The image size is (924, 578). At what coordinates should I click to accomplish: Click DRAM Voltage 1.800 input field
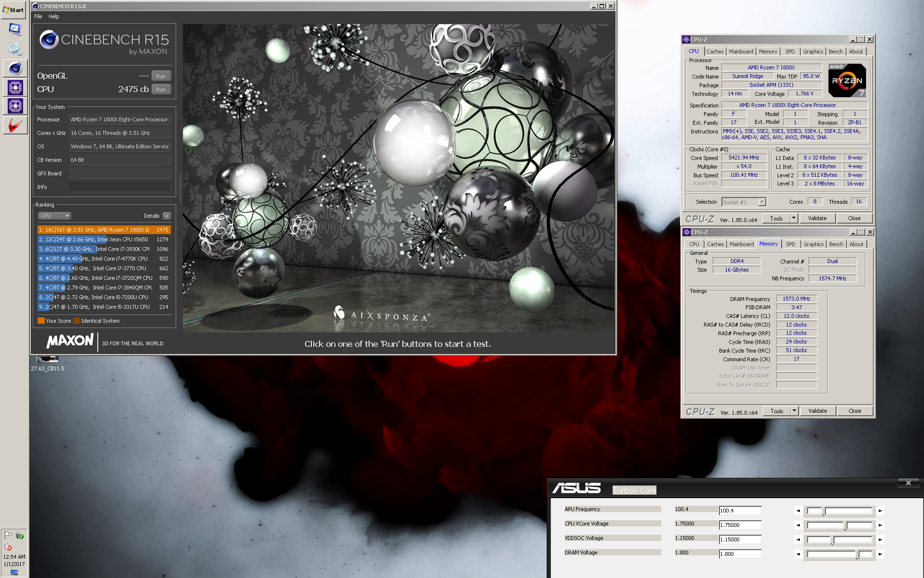point(740,554)
